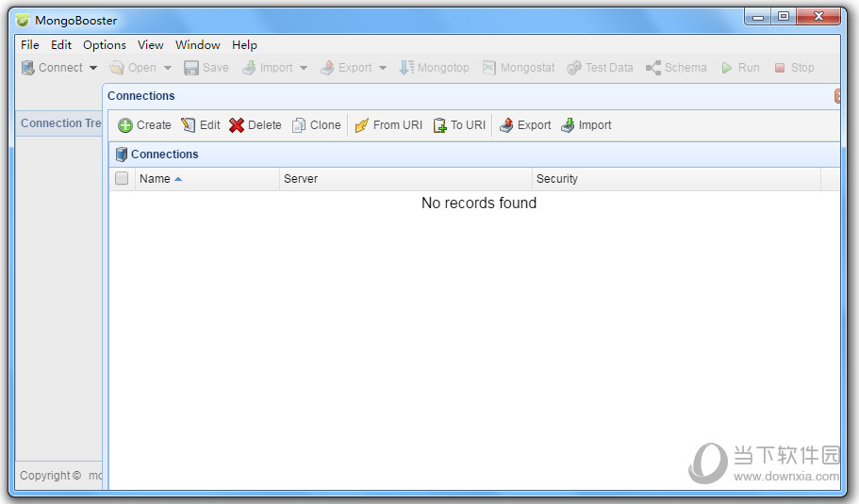Open the Help menu
The height and width of the screenshot is (504, 859).
point(244,45)
